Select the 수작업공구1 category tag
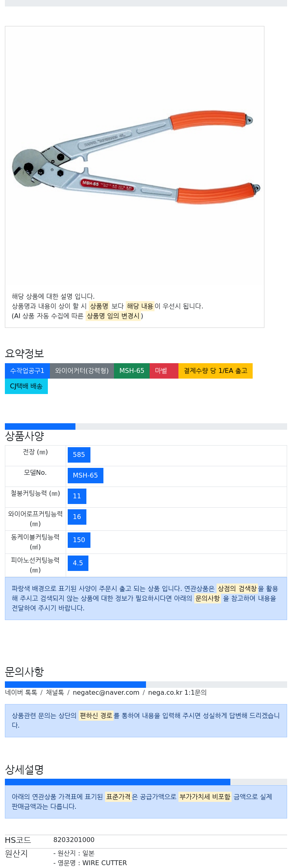The image size is (292, 868). click(27, 371)
